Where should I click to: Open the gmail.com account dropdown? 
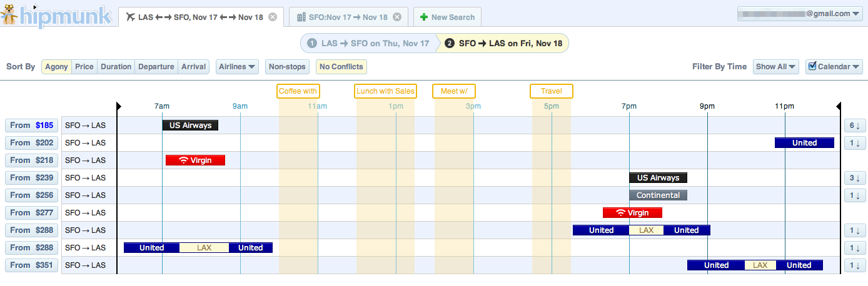pos(800,13)
